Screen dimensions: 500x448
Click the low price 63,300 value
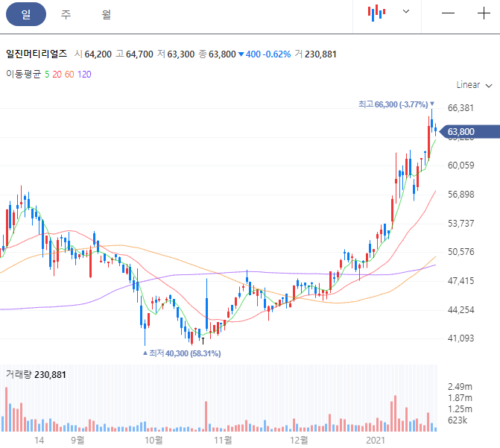click(181, 54)
